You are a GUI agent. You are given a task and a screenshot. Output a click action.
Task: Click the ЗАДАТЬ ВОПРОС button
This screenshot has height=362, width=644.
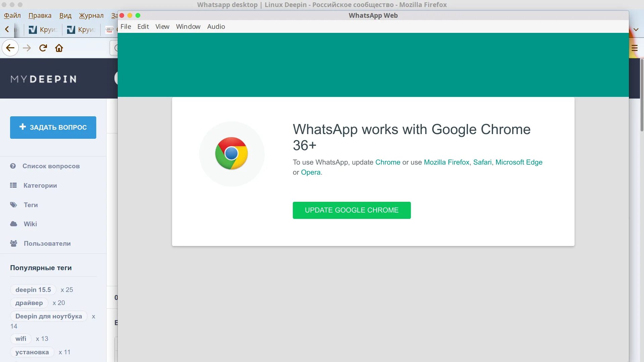pos(53,127)
